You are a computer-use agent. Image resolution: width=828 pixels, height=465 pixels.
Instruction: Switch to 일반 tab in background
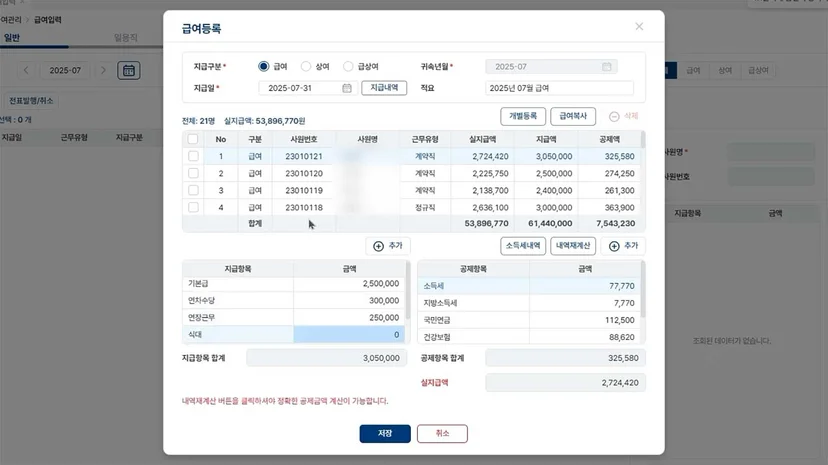12,37
